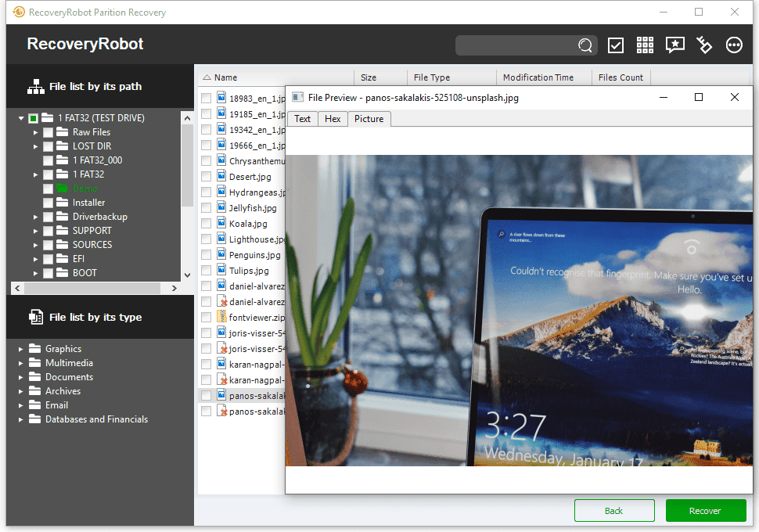Click the File list by path tree icon
Screen dimensions: 759x532
pyautogui.click(x=36, y=87)
